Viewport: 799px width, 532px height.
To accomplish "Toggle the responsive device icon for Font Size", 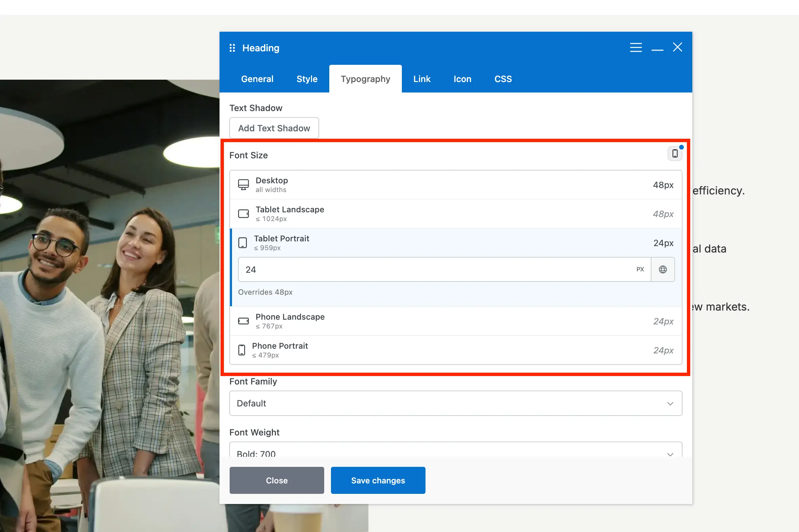I will (675, 154).
